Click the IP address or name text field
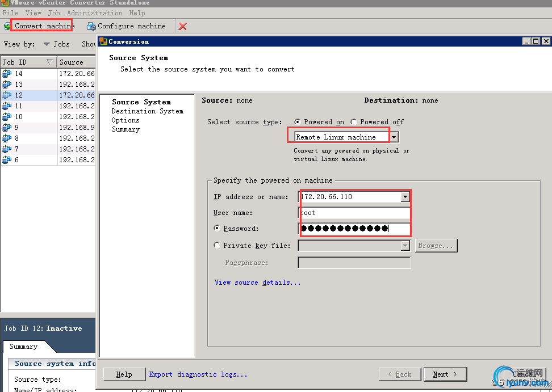552x392 pixels. 350,196
